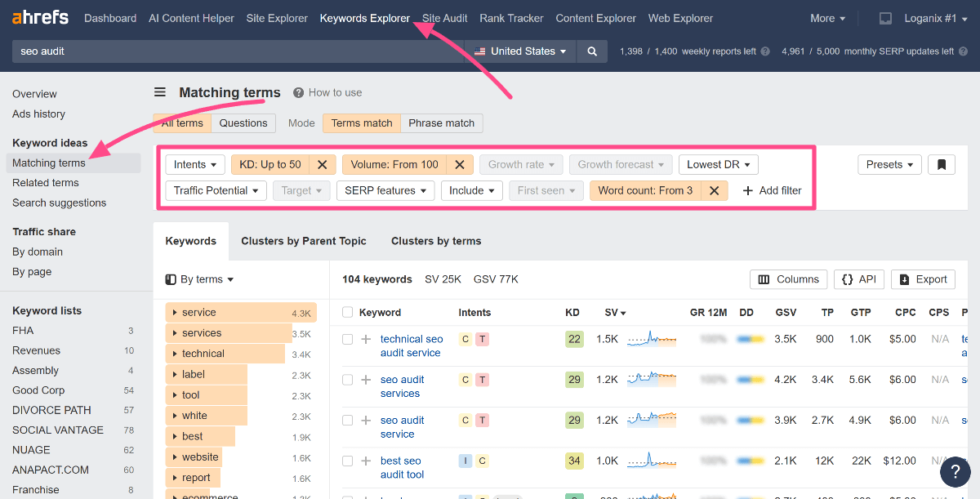Open the Traffic Potential dropdown
Viewport: 980px width, 499px height.
pyautogui.click(x=216, y=190)
